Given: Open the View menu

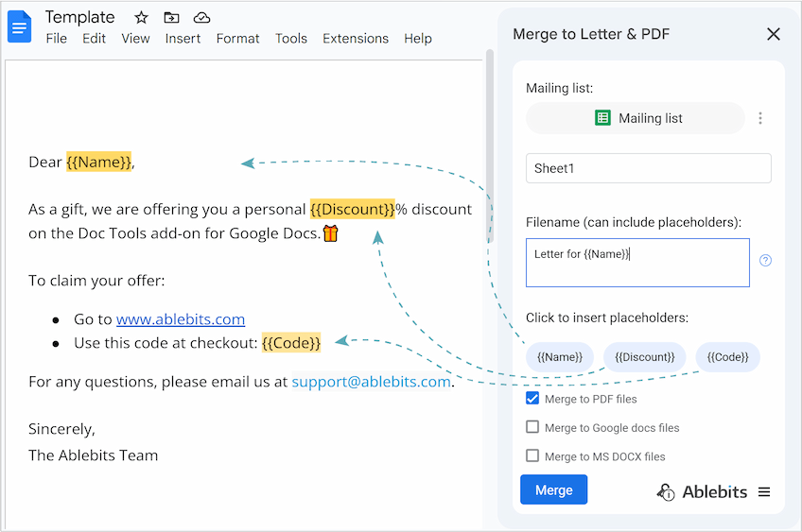Looking at the screenshot, I should [135, 39].
